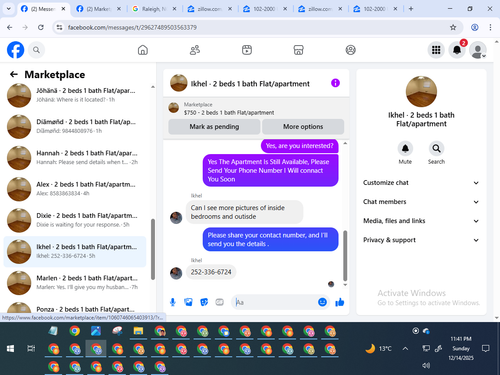Open the volume speaker tray icon
Image resolution: width=500 pixels, height=375 pixels.
(426, 365)
